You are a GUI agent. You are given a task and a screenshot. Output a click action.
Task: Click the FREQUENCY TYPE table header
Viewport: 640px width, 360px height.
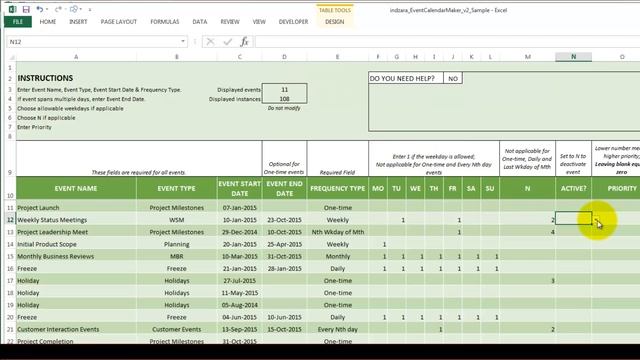(338, 188)
